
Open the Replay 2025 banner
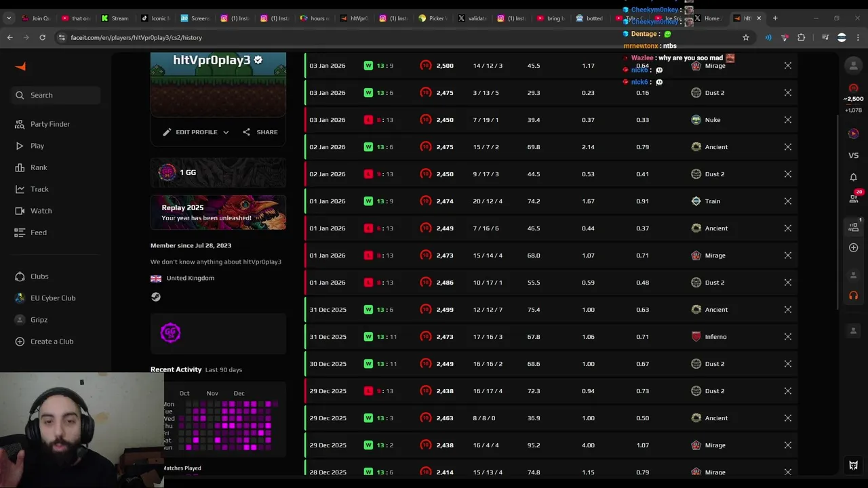tap(218, 213)
